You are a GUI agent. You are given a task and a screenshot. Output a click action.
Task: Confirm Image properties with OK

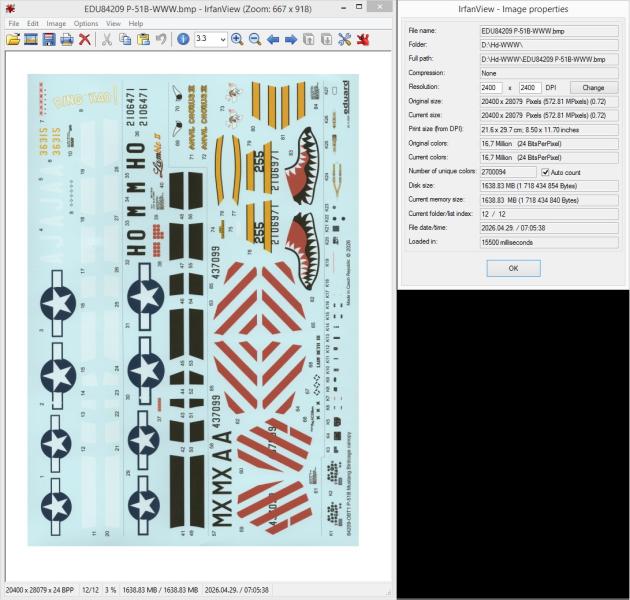[513, 268]
